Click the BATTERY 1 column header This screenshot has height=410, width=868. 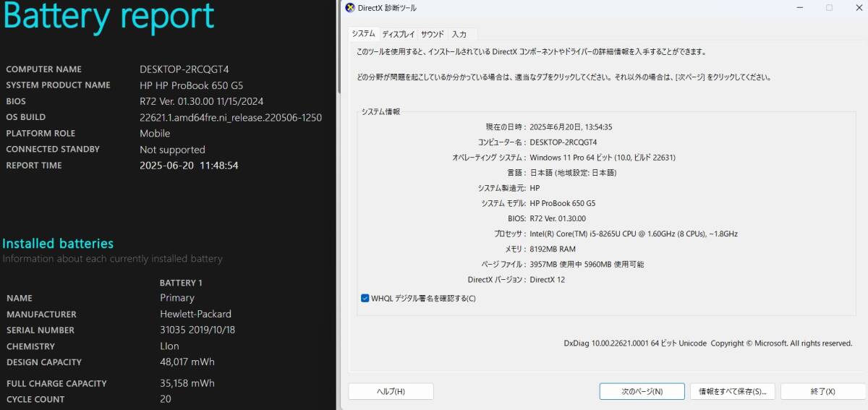pos(181,282)
